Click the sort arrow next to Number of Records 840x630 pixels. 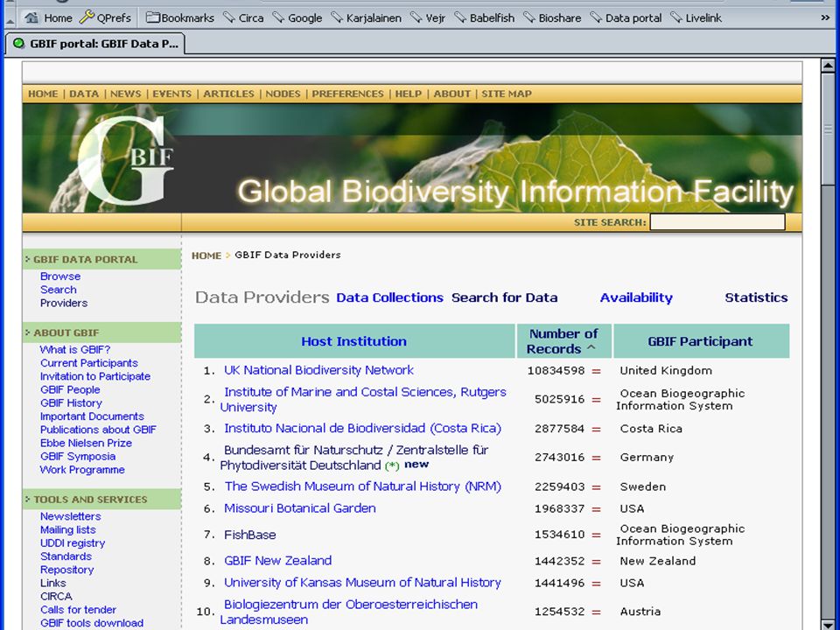591,347
